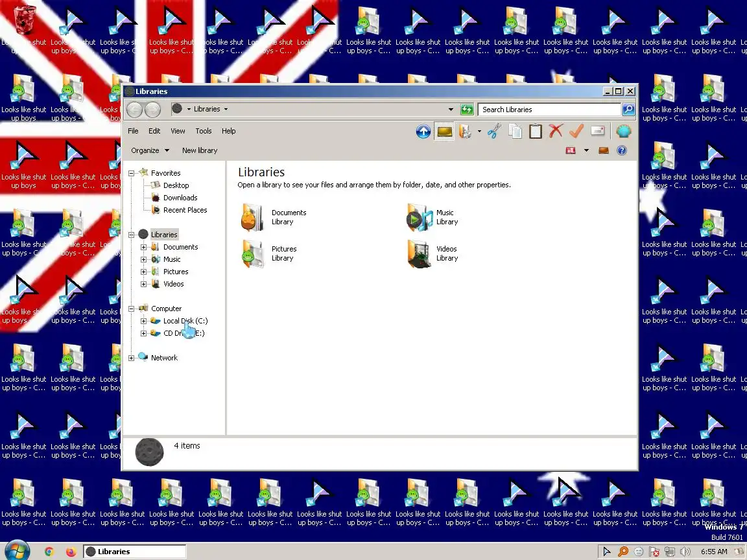
Task: Toggle the preview pane icon
Action: coord(604,150)
